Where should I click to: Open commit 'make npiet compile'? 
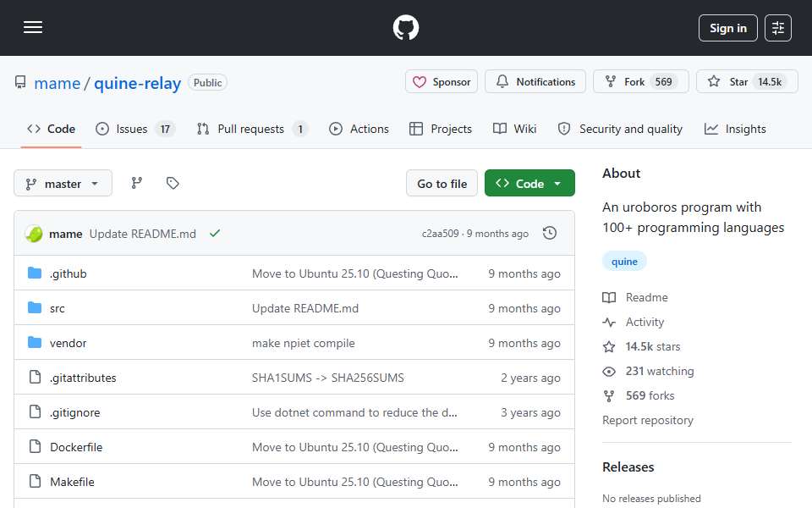pos(304,343)
